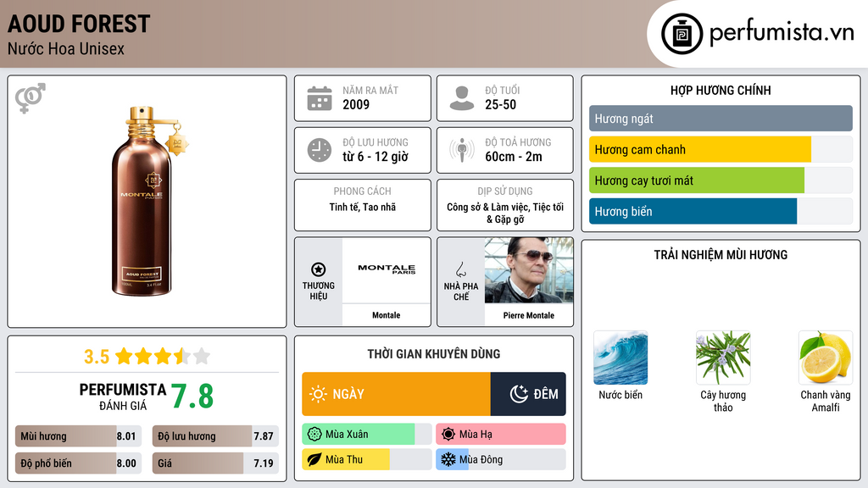Click the 3.5 star rating number
This screenshot has width=868, height=488.
coord(97,357)
